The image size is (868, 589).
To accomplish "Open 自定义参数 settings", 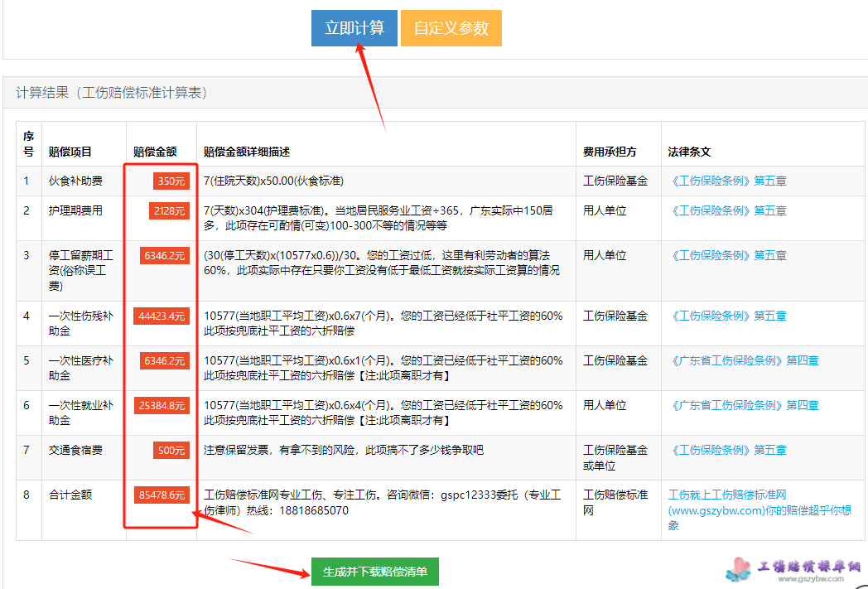I will 451,28.
